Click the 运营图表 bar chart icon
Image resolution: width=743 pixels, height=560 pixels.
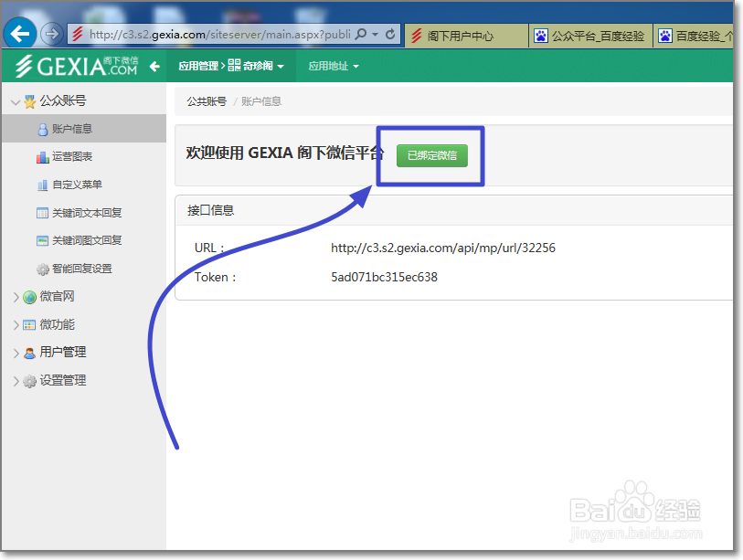(x=43, y=157)
